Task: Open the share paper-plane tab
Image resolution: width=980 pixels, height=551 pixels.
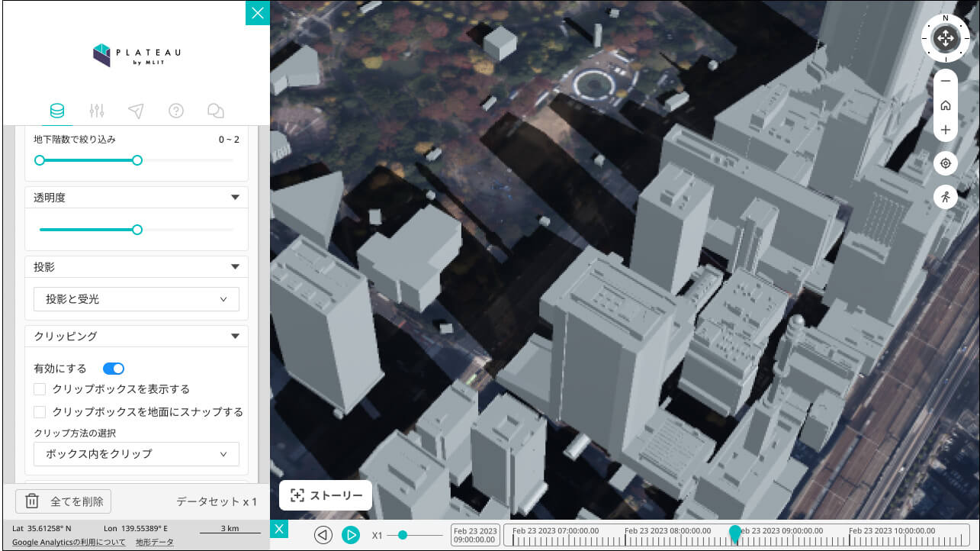Action: coord(137,111)
